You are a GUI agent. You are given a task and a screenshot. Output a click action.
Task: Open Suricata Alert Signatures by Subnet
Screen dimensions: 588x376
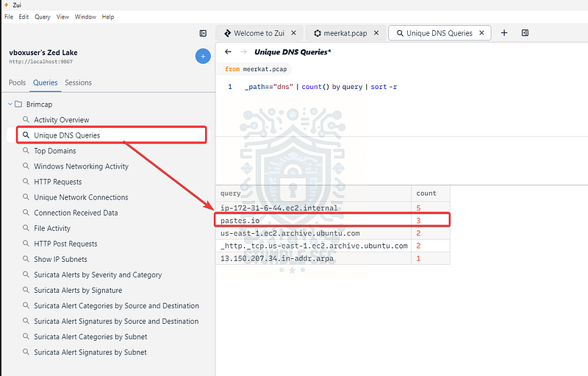90,352
